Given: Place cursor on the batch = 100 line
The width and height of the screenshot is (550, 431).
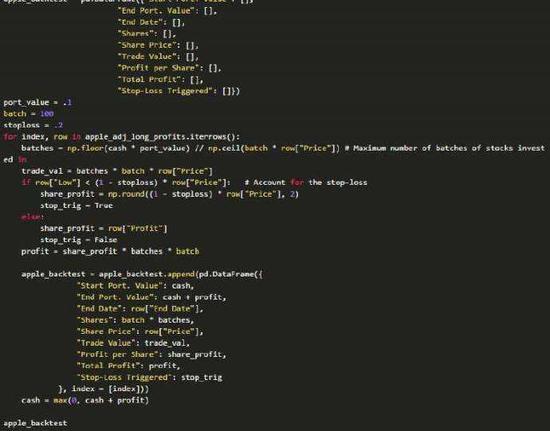Looking at the screenshot, I should point(28,114).
